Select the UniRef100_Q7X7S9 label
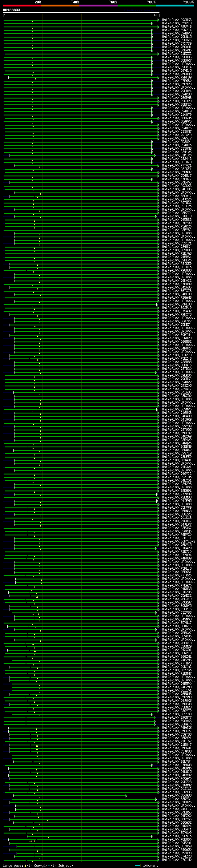197x868 pixels. click(177, 43)
